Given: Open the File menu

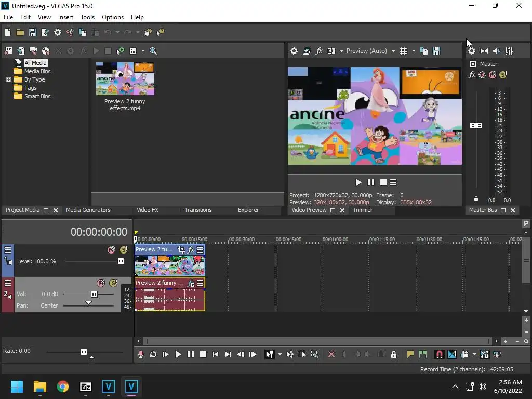Looking at the screenshot, I should click(x=8, y=17).
